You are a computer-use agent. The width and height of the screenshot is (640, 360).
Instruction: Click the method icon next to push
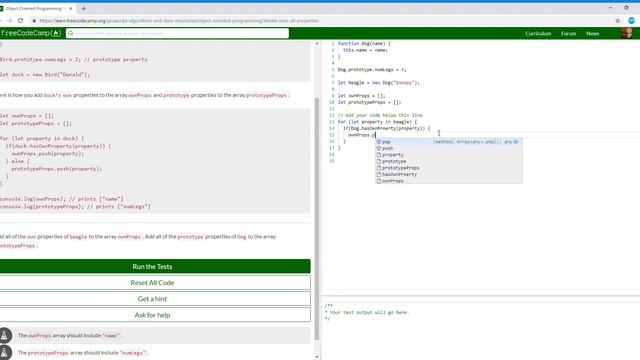tap(379, 148)
